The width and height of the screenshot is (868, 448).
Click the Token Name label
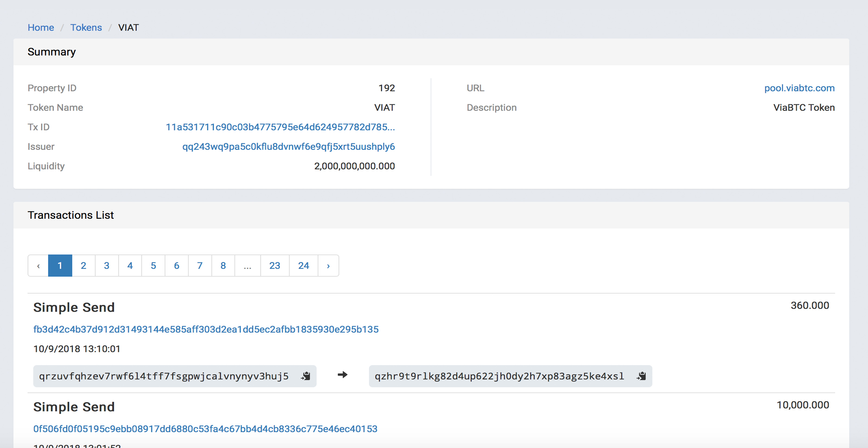[55, 108]
